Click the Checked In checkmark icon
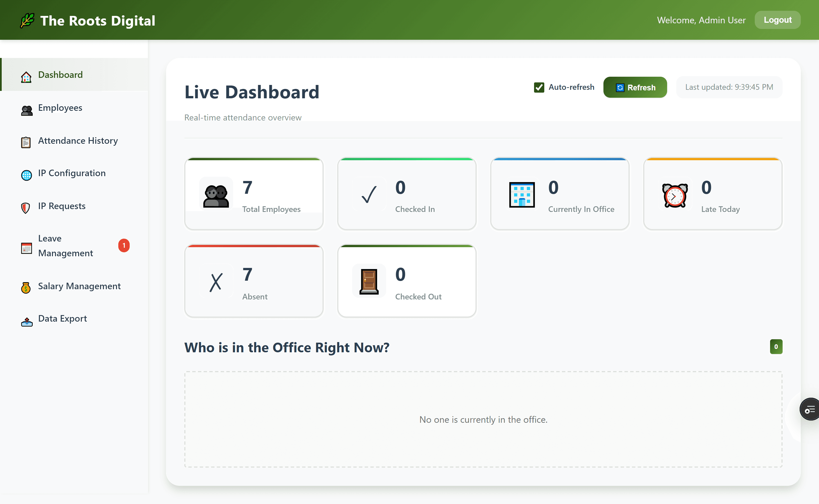This screenshot has width=819, height=504. point(369,194)
